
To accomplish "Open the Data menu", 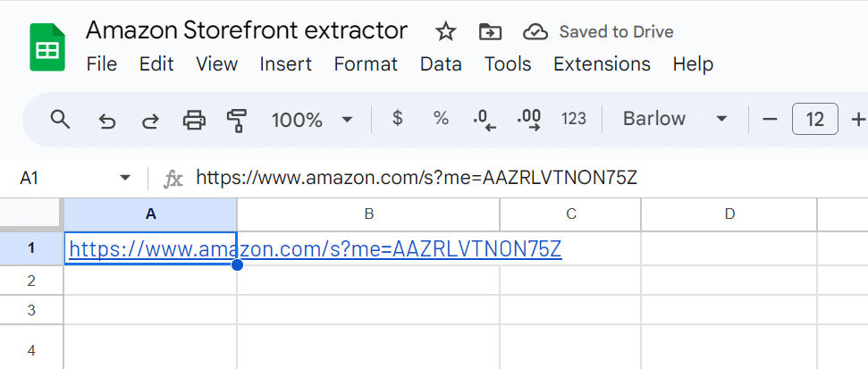I will (x=441, y=64).
